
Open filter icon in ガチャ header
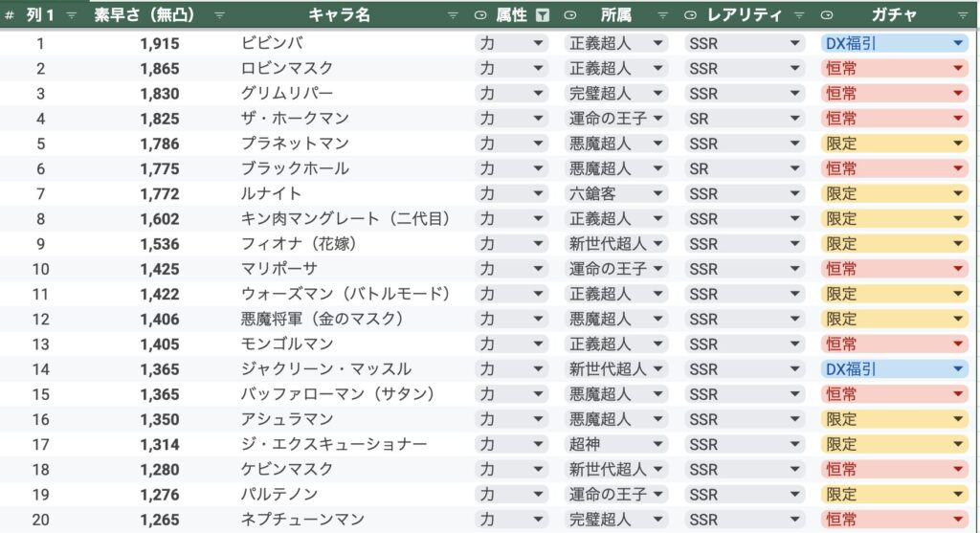963,15
